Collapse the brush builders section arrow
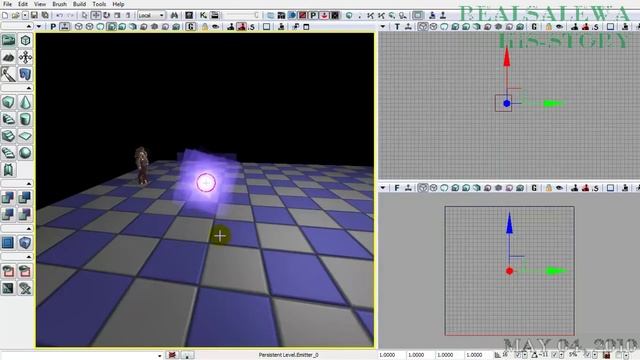The width and height of the screenshot is (640, 360). [29, 88]
